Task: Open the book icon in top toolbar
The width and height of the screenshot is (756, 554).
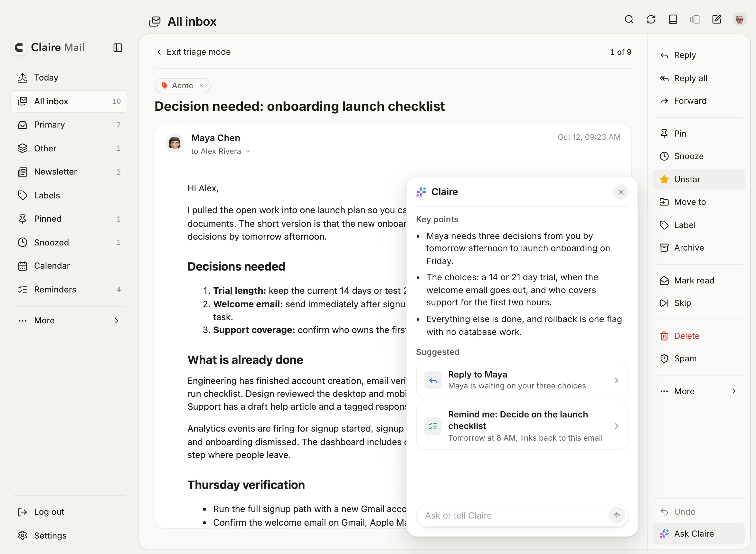Action: [x=673, y=19]
